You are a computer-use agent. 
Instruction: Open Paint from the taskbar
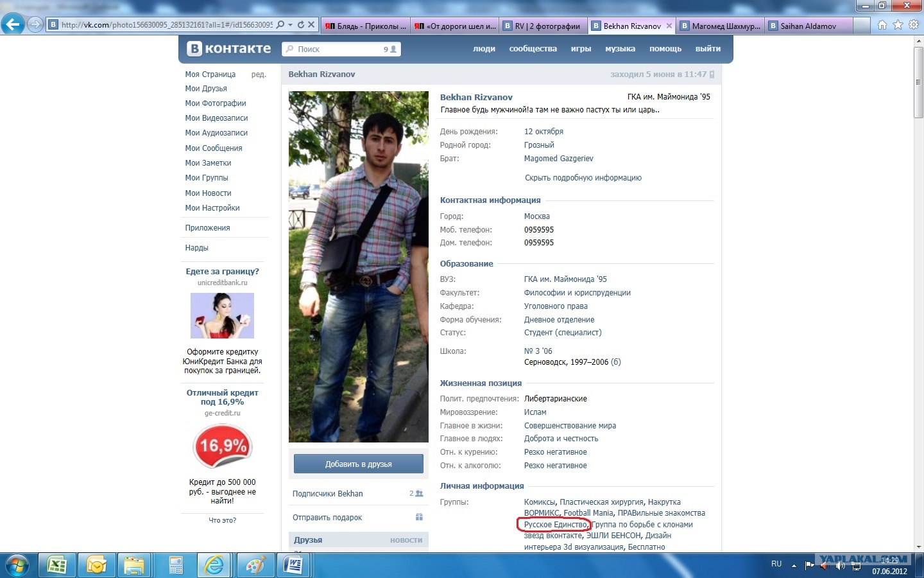[x=255, y=565]
